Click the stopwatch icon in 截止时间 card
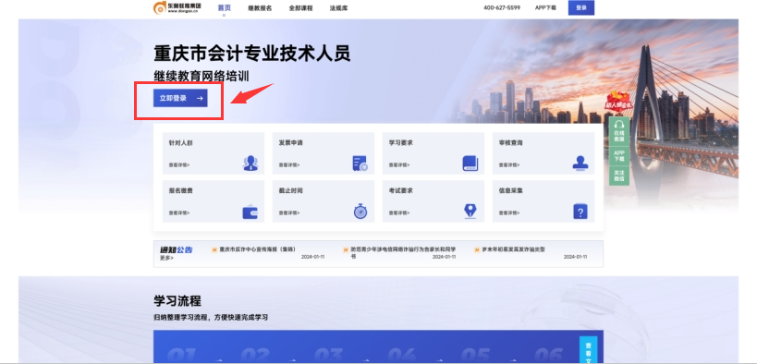Viewport: 757px width, 364px height. pyautogui.click(x=360, y=211)
